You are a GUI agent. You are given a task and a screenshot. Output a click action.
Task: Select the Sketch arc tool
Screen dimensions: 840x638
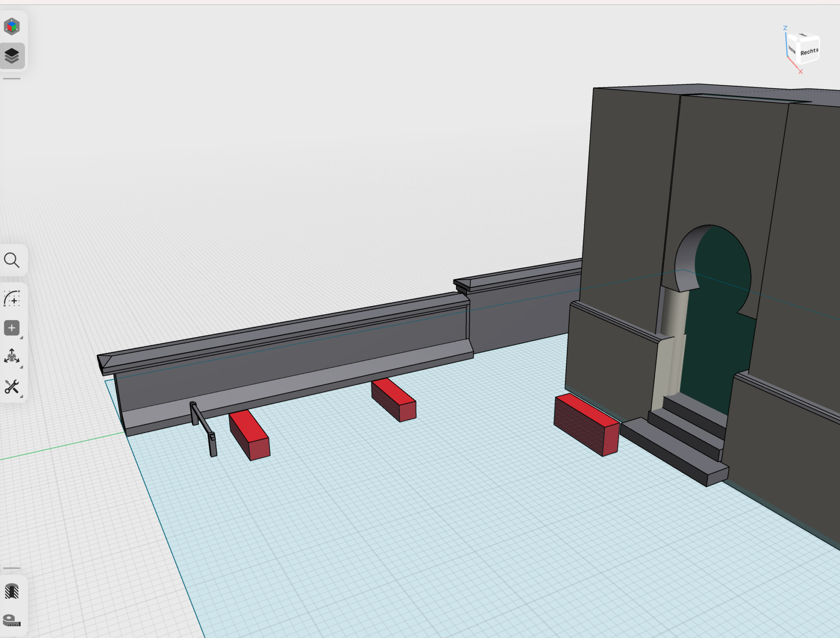(x=12, y=299)
